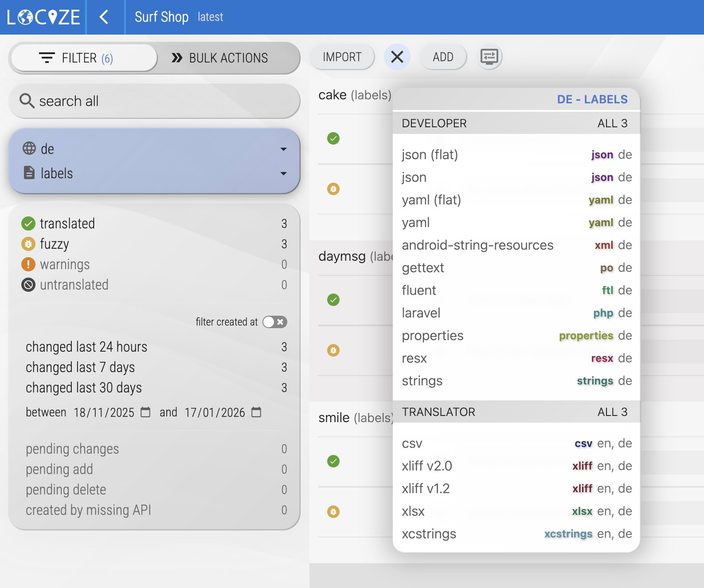
Task: Open the Bulk Actions panel
Action: 220,58
